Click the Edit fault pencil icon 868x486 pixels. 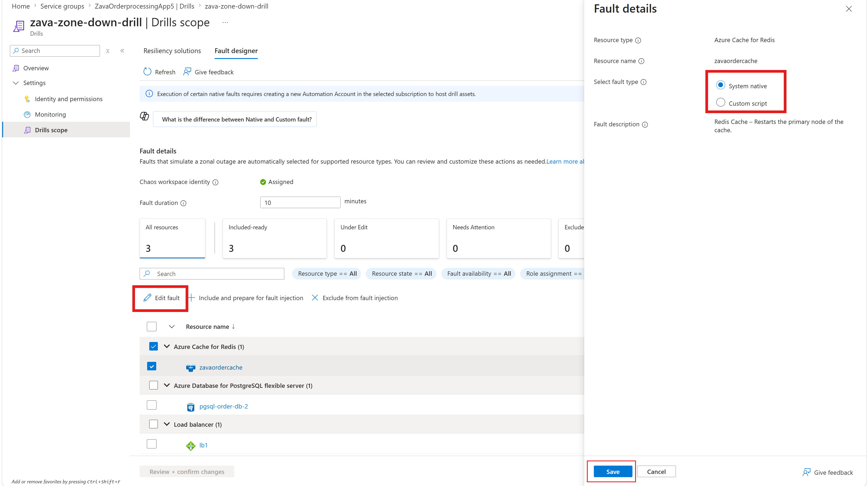(147, 298)
